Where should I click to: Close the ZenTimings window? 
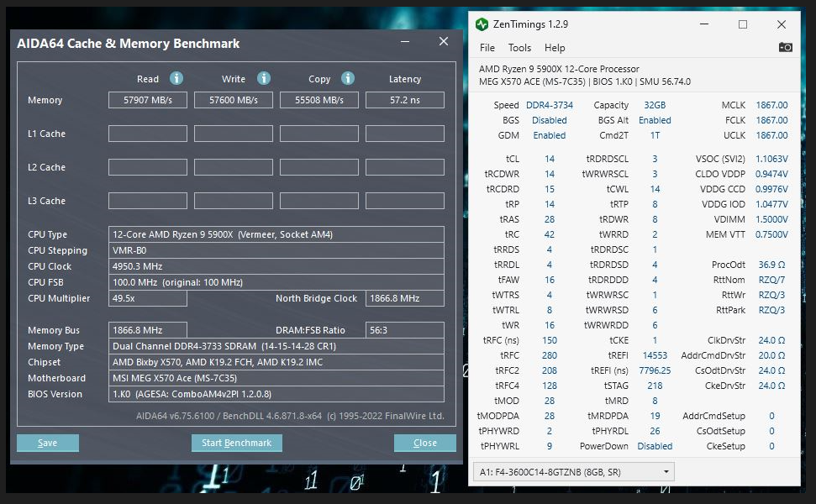click(x=782, y=24)
